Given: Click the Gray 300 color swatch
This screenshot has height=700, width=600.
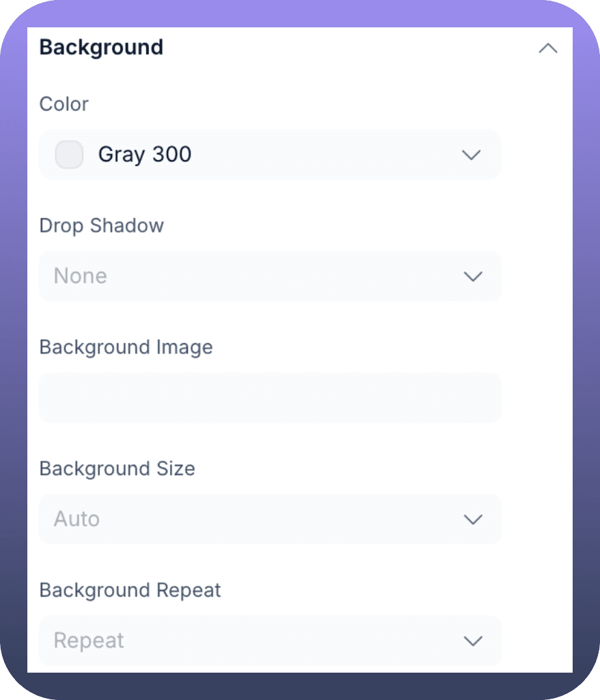Looking at the screenshot, I should 69,154.
